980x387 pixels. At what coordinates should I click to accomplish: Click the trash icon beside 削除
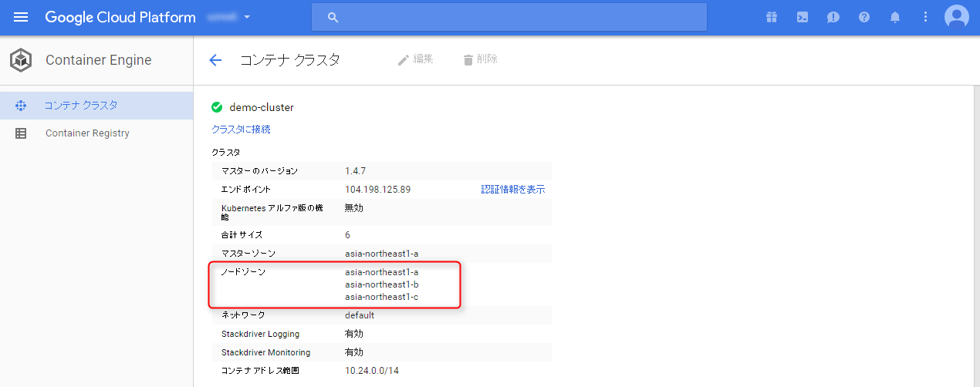[x=468, y=59]
